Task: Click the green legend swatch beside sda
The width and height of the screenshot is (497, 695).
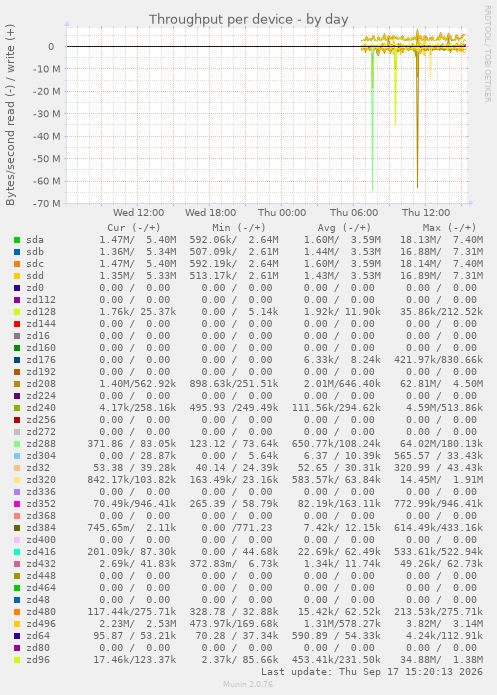Action: [x=17, y=240]
